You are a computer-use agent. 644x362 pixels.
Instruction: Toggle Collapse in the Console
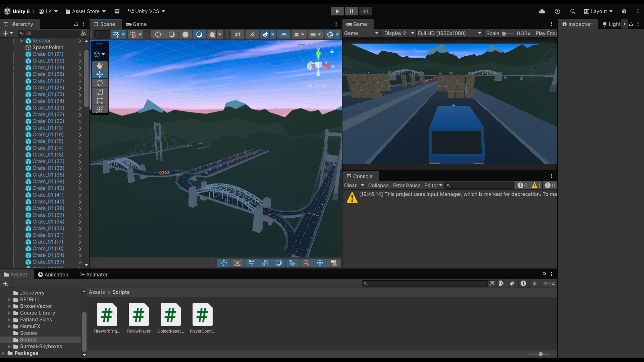coord(378,185)
